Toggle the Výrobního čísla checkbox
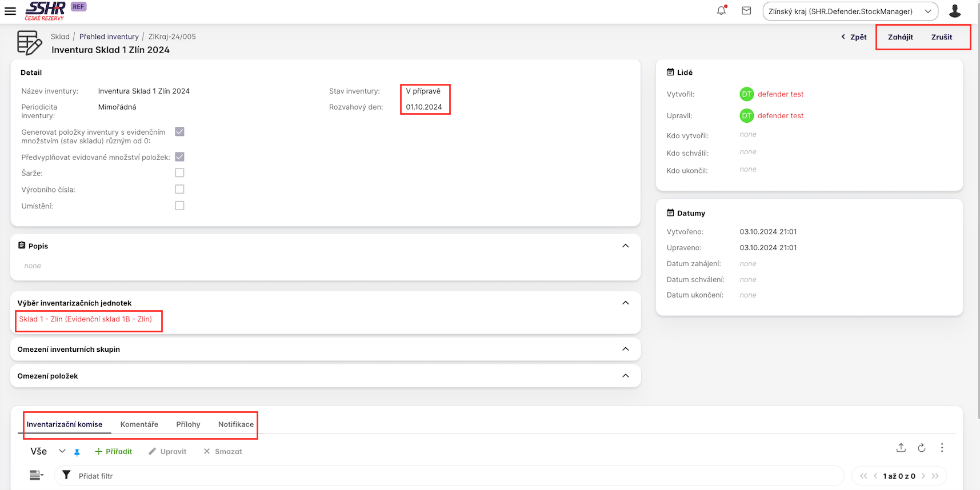Viewport: 980px width, 490px height. (x=179, y=189)
